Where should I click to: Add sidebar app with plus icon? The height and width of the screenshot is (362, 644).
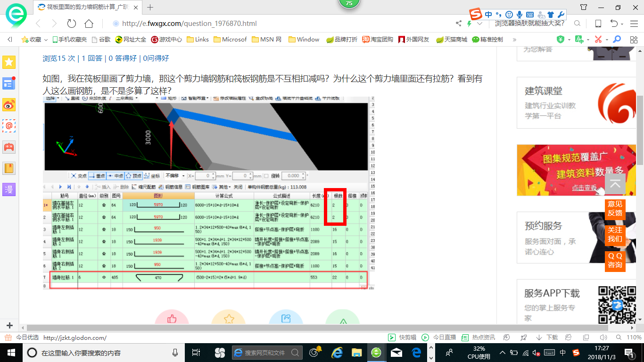(x=9, y=326)
